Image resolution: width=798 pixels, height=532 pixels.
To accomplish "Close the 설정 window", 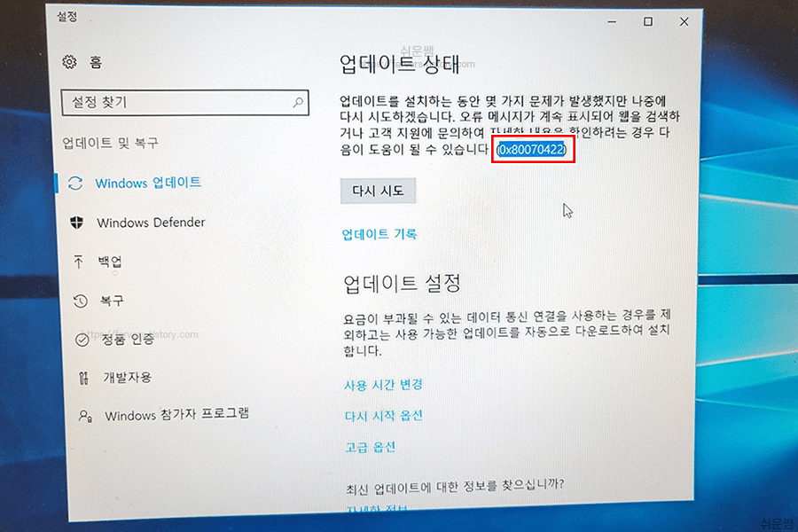I will click(x=684, y=21).
